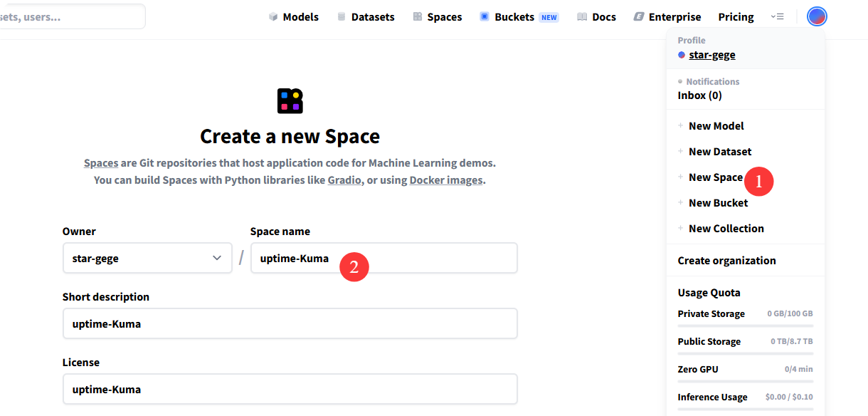This screenshot has height=416, width=868.
Task: Click the Models cube icon
Action: coord(273,16)
